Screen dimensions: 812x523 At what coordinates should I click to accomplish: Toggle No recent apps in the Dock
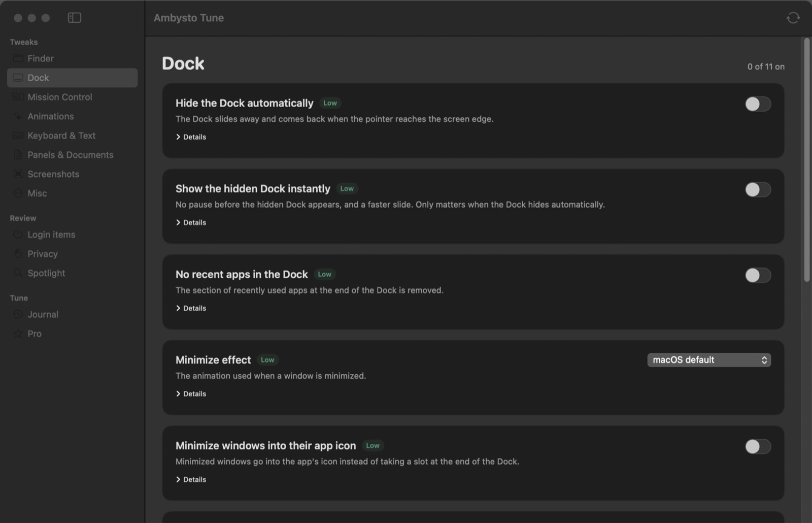click(758, 275)
